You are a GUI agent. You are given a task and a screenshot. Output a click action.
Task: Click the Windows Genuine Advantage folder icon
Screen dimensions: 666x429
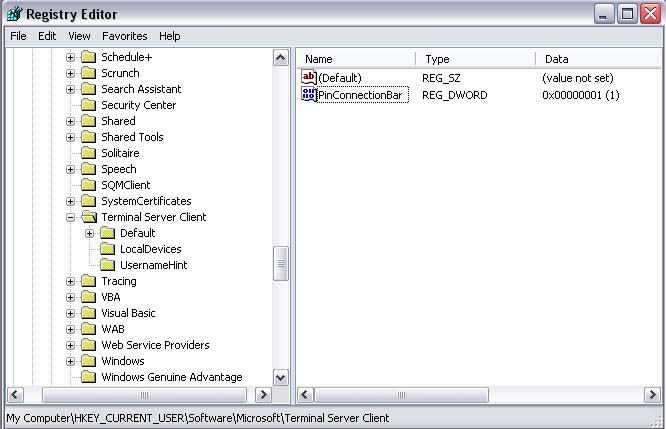(88, 377)
